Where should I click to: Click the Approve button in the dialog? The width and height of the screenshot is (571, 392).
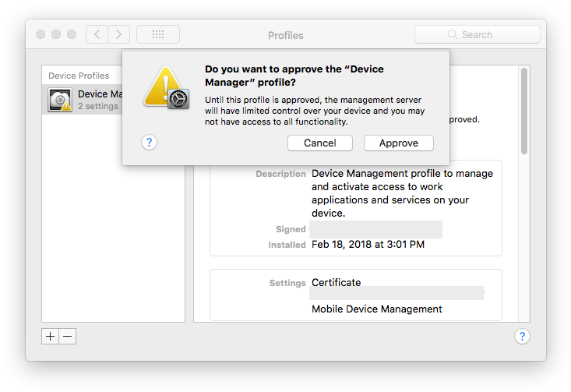coord(399,143)
